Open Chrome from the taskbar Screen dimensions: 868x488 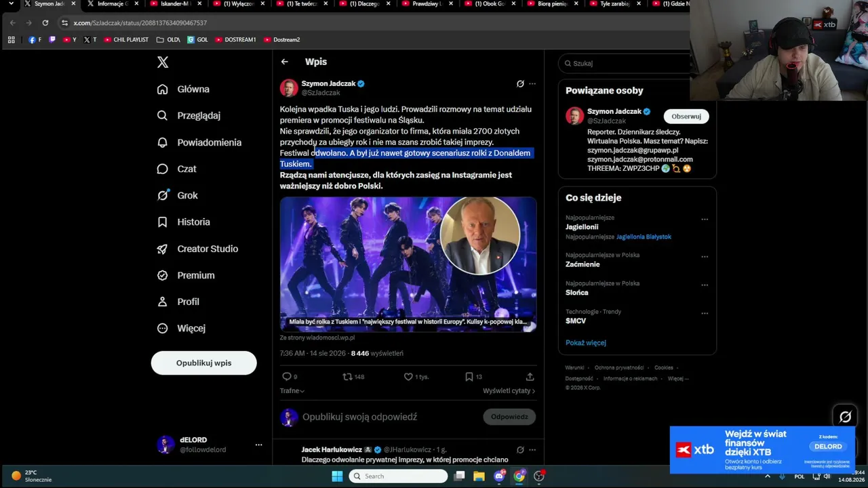click(519, 476)
